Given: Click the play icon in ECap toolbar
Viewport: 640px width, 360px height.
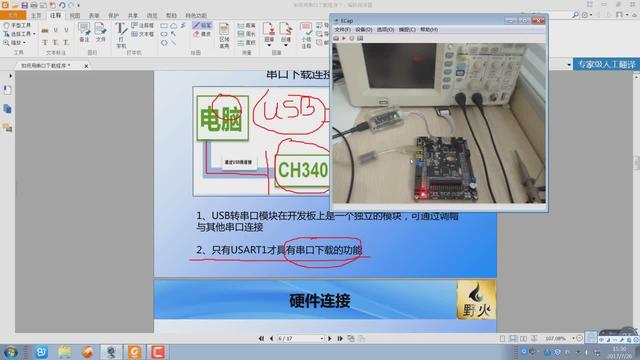Looking at the screenshot, I should (344, 38).
